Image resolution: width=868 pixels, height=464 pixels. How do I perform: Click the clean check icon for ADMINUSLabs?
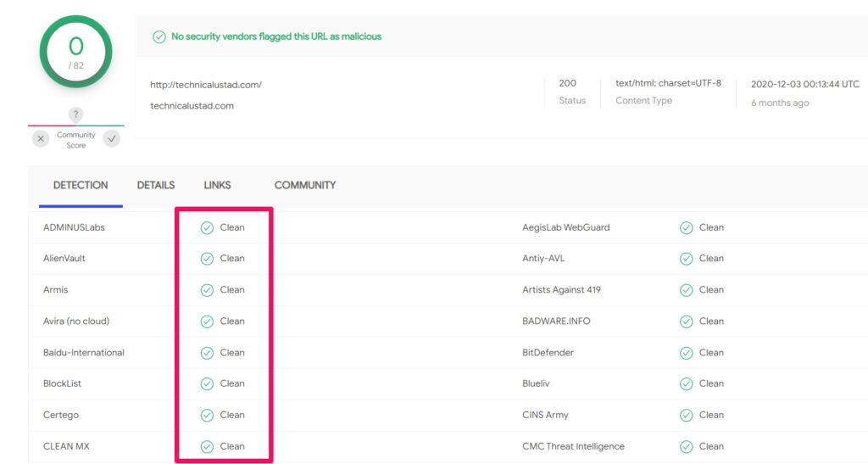pyautogui.click(x=207, y=228)
